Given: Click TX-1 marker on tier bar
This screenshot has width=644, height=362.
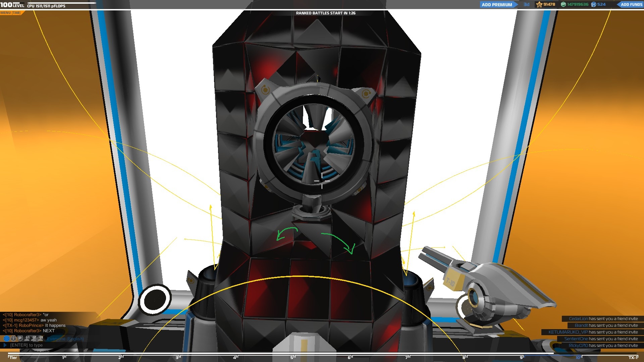Looking at the screenshot, I should pos(633,357).
